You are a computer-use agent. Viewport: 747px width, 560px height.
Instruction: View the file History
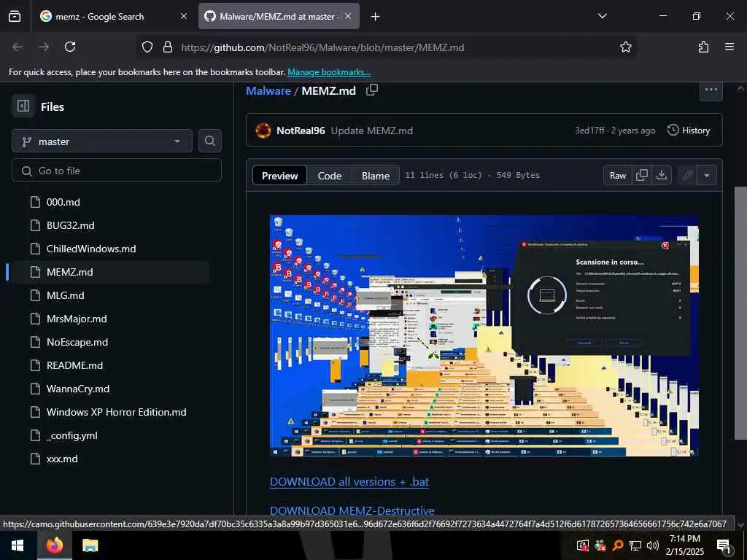coord(689,130)
